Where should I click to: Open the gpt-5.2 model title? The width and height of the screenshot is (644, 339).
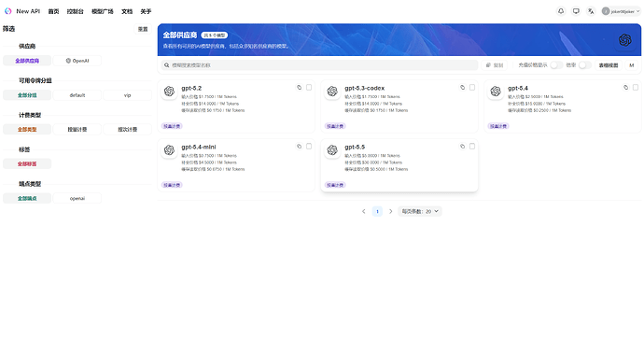[x=191, y=88]
